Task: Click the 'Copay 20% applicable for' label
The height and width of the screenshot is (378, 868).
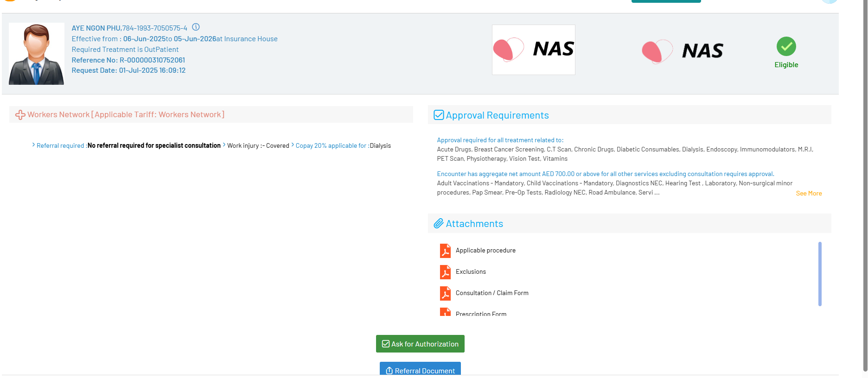Action: point(332,145)
